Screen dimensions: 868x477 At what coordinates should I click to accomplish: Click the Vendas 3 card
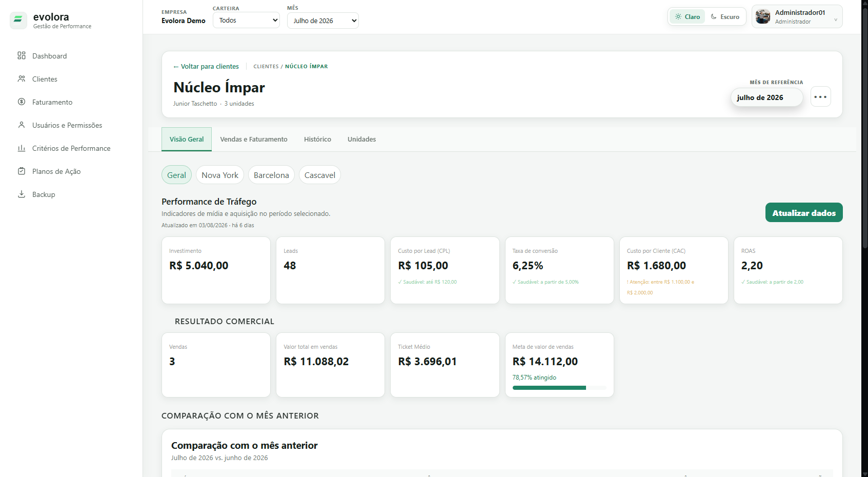[x=216, y=365]
